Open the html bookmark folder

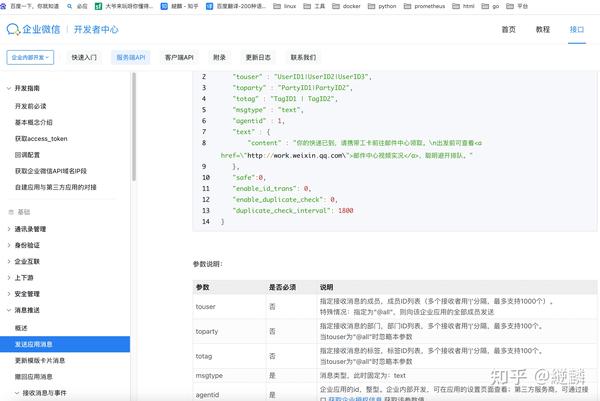click(x=463, y=6)
